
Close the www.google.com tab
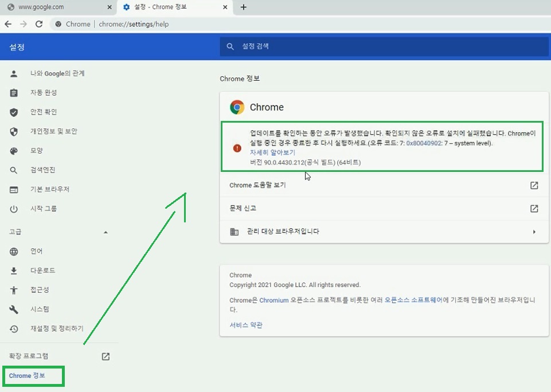(110, 7)
